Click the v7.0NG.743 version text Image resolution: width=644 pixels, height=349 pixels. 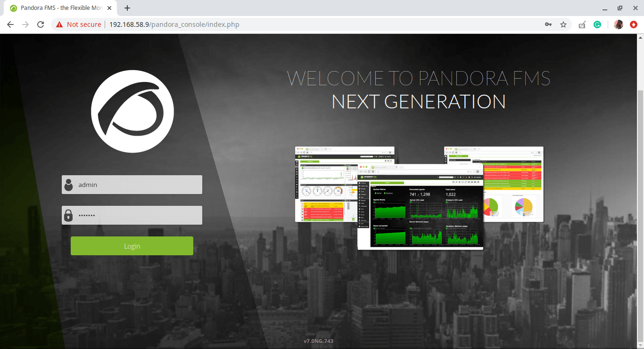click(x=318, y=341)
